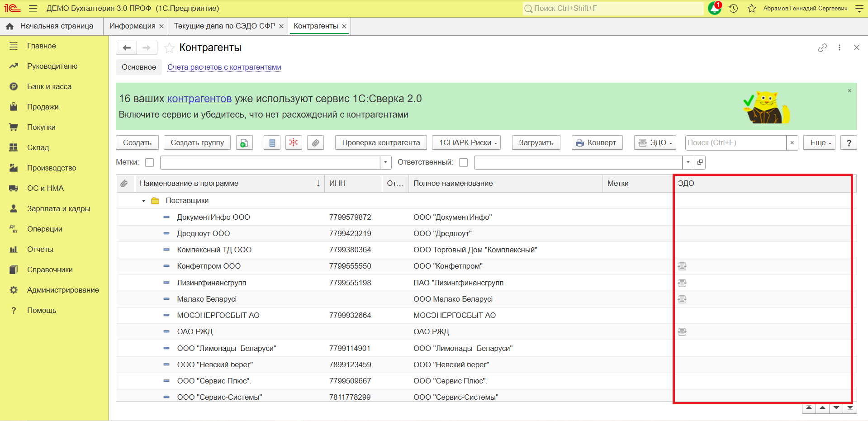The width and height of the screenshot is (868, 421).
Task: Open the ЭДО toolbar dropdown
Action: click(x=655, y=143)
